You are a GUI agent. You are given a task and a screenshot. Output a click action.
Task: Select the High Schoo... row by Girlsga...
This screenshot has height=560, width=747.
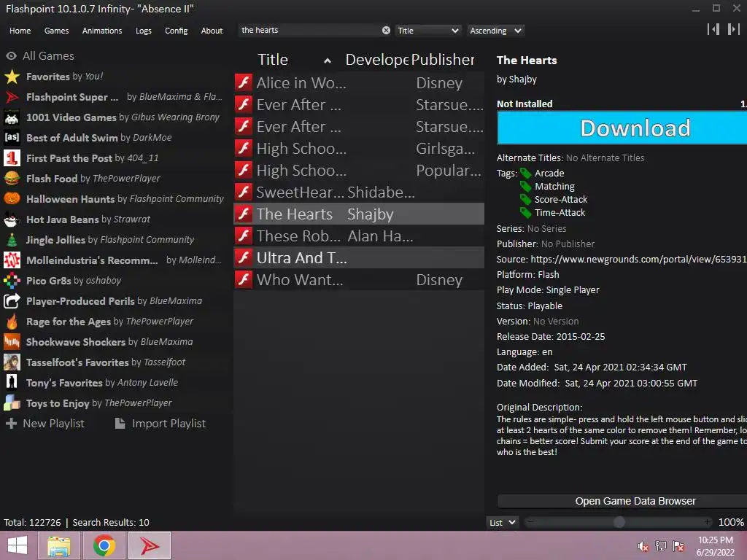(x=359, y=148)
